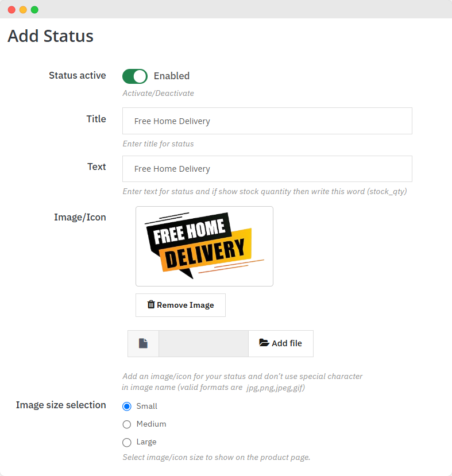
Task: Click the empty file name field
Action: coord(203,343)
